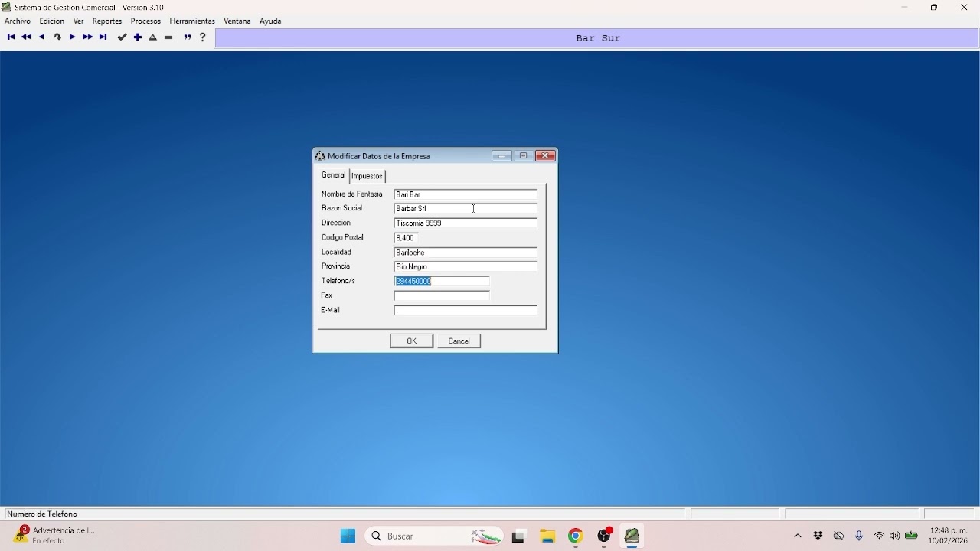Image resolution: width=980 pixels, height=551 pixels.
Task: Open Google Chrome from the taskbar
Action: (576, 536)
